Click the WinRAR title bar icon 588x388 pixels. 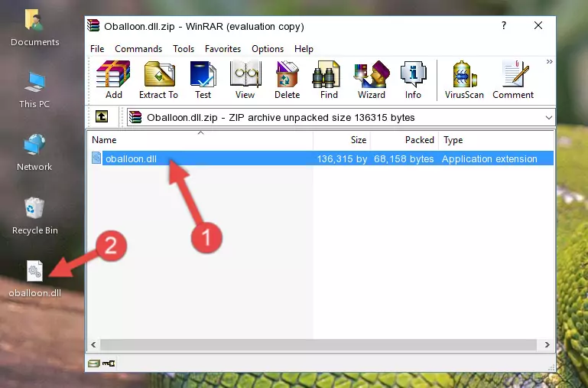(93, 25)
